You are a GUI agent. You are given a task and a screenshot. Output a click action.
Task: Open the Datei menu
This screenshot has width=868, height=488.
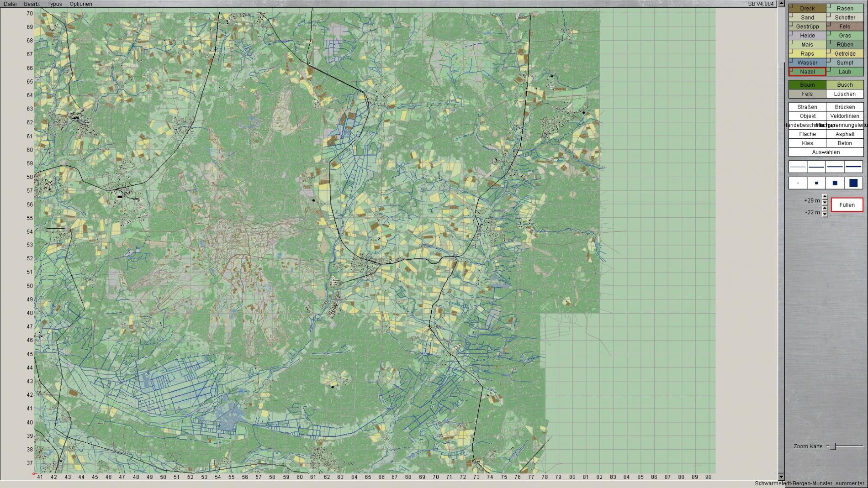pyautogui.click(x=10, y=4)
